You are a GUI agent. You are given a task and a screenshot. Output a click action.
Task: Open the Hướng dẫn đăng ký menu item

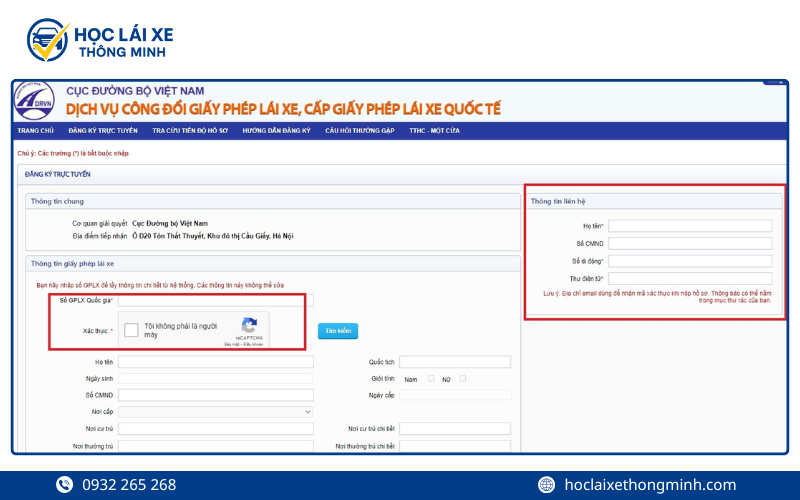[x=277, y=131]
